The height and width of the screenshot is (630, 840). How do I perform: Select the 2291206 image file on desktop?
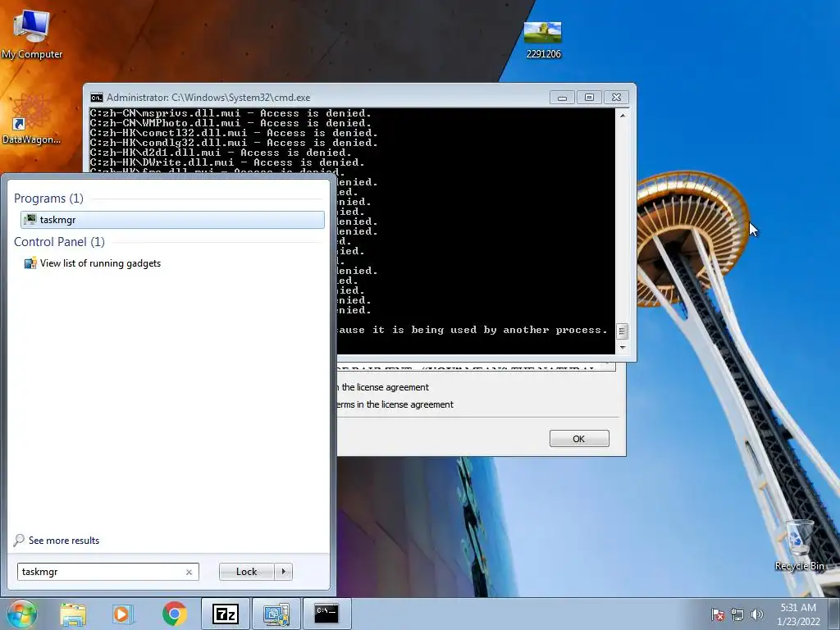(x=543, y=40)
